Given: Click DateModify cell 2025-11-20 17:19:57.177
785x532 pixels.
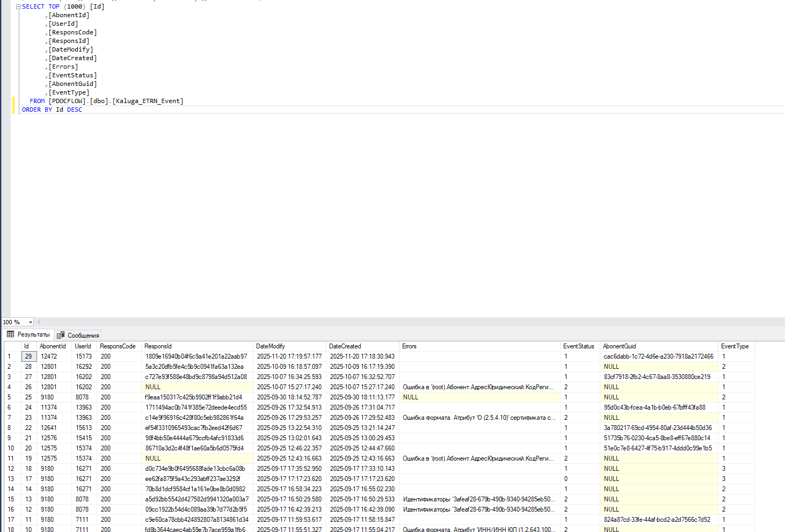Looking at the screenshot, I should [289, 356].
